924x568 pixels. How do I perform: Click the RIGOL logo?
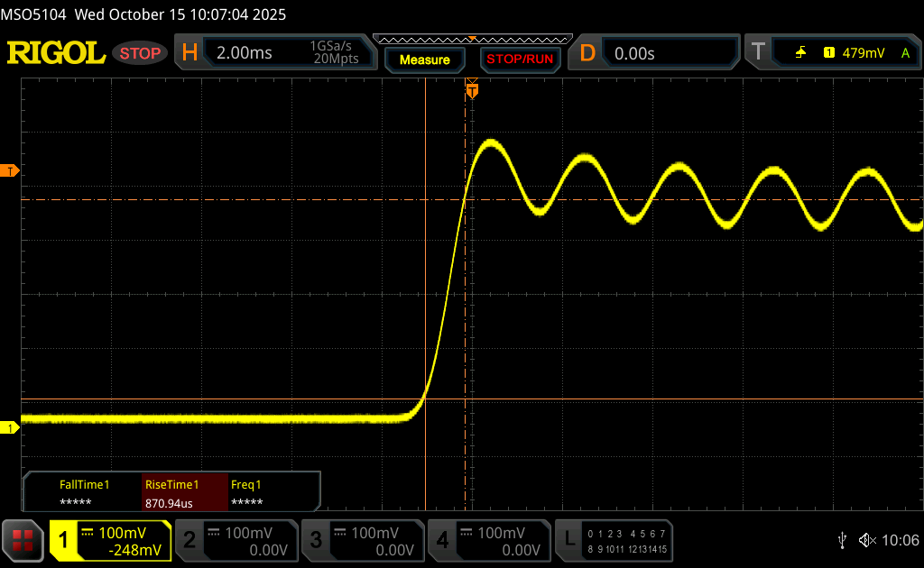(56, 53)
